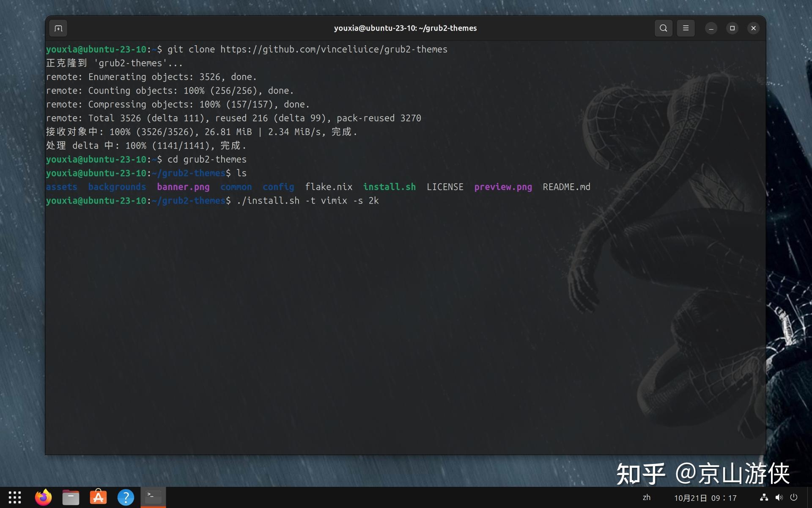The image size is (812, 508).
Task: Open the terminal search function
Action: click(x=663, y=28)
